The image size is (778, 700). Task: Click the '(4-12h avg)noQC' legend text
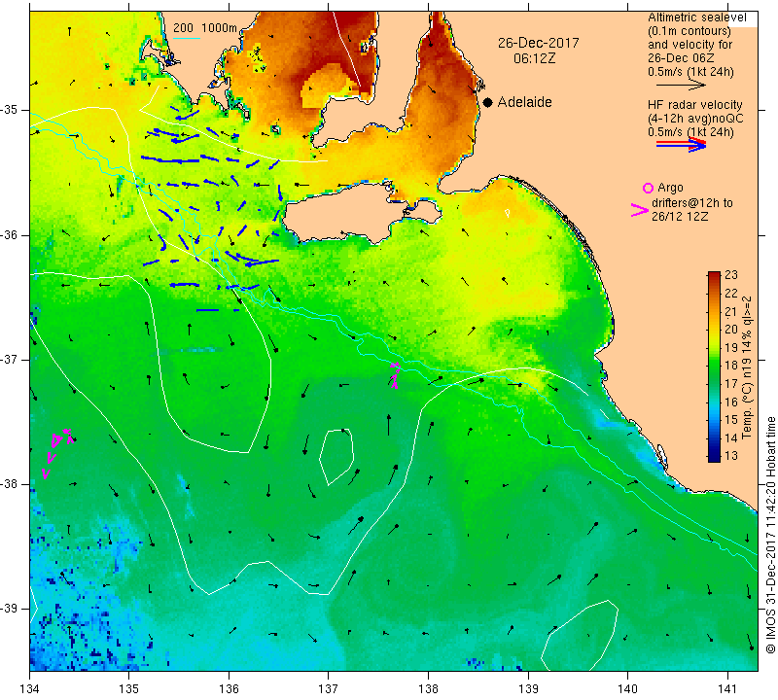click(x=695, y=119)
